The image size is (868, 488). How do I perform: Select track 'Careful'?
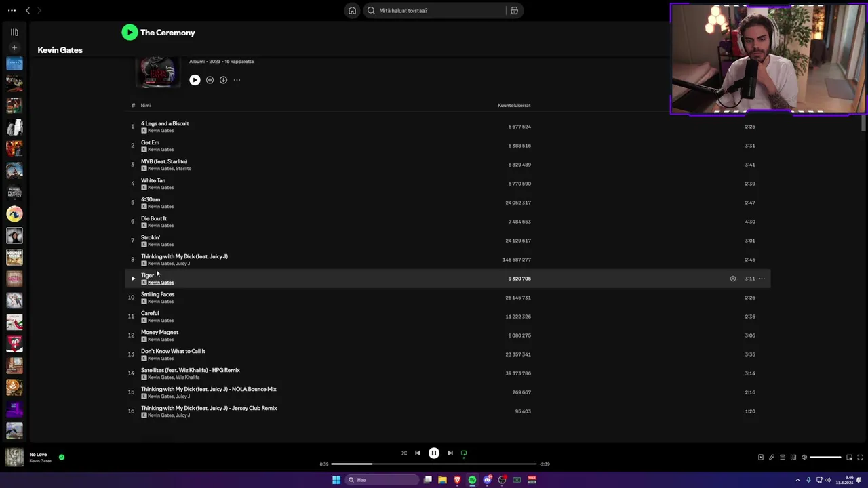[150, 313]
